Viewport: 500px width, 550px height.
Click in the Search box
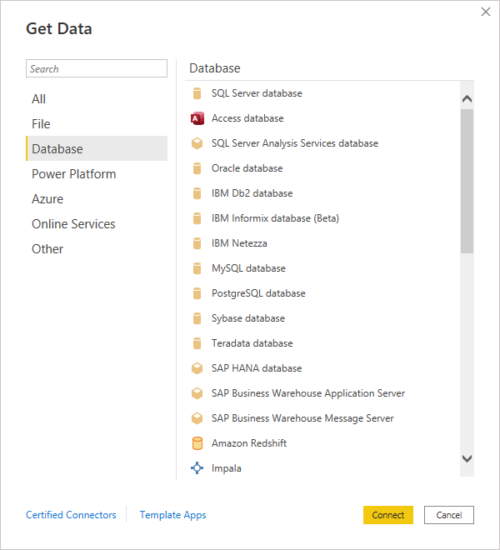pos(96,68)
